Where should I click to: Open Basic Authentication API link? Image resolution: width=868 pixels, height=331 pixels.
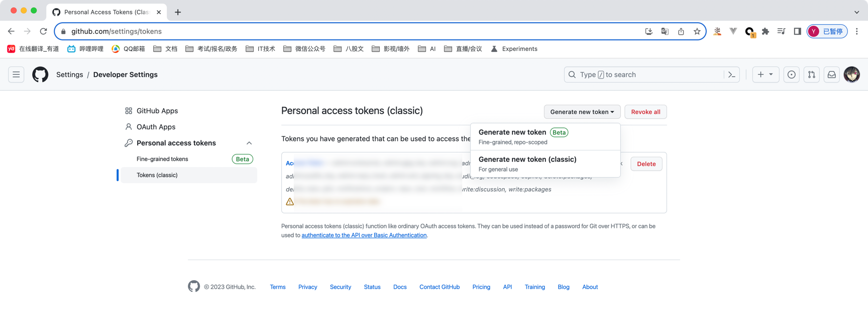click(x=364, y=235)
